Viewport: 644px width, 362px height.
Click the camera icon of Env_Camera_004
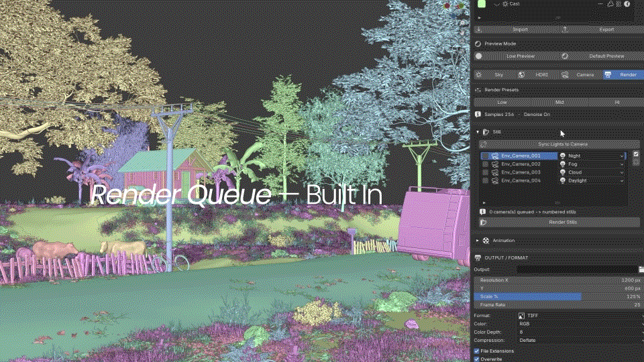495,180
